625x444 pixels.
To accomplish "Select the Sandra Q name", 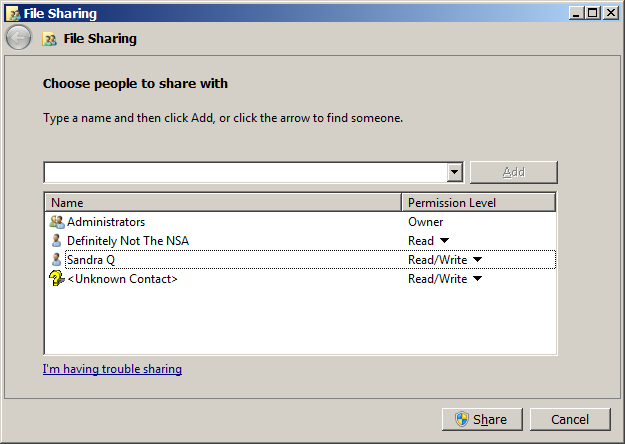I will (x=91, y=260).
